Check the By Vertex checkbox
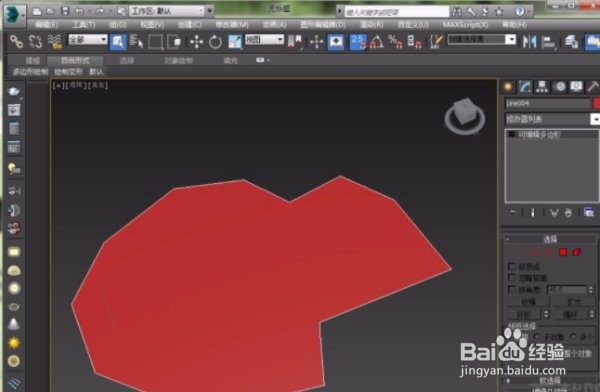Screen dimensions: 600x392 [511, 266]
